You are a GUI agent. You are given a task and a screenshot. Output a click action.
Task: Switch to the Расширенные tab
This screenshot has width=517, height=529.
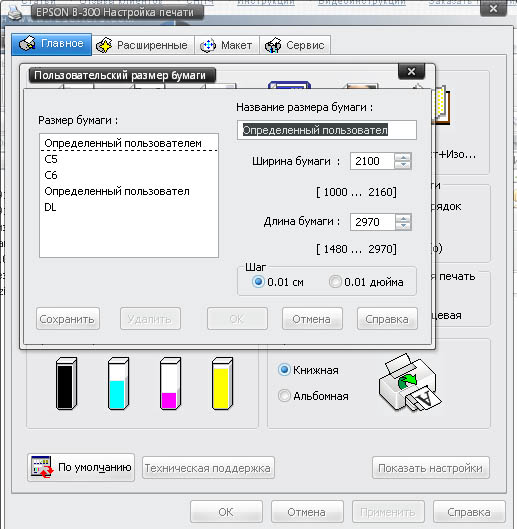143,45
